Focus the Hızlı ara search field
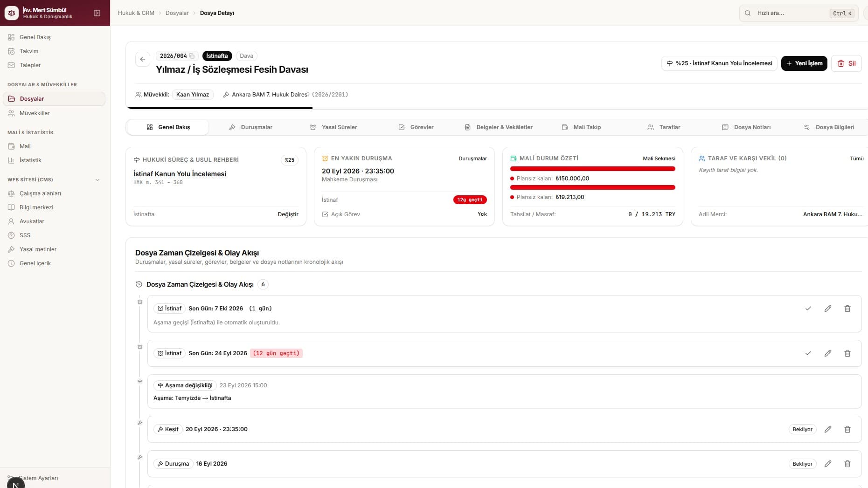 (799, 13)
